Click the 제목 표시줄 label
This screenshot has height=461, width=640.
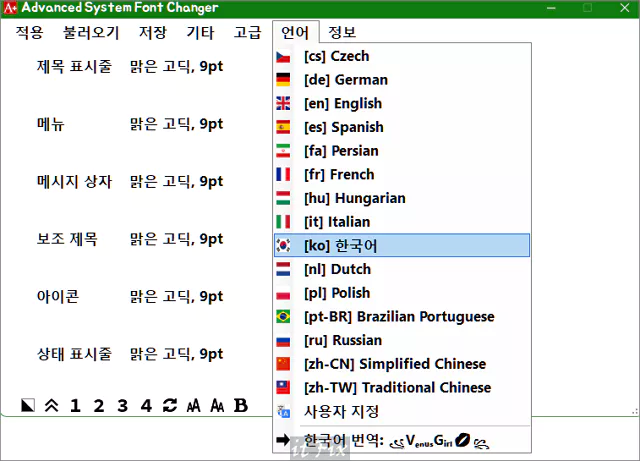pos(74,66)
